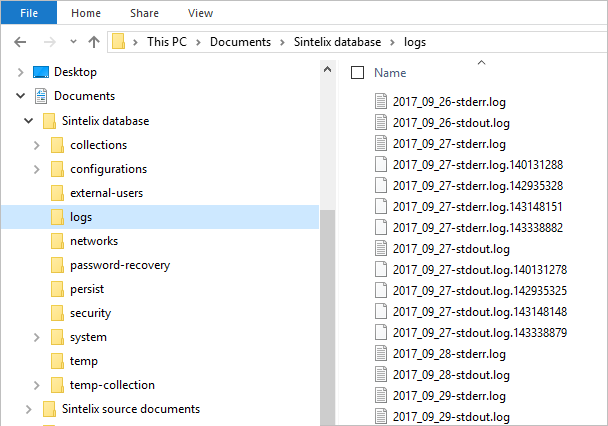
Task: Expand the collections folder node
Action: [37, 145]
